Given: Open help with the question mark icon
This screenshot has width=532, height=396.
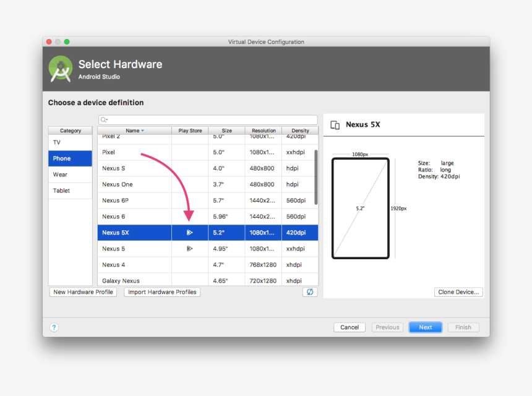Looking at the screenshot, I should (54, 327).
